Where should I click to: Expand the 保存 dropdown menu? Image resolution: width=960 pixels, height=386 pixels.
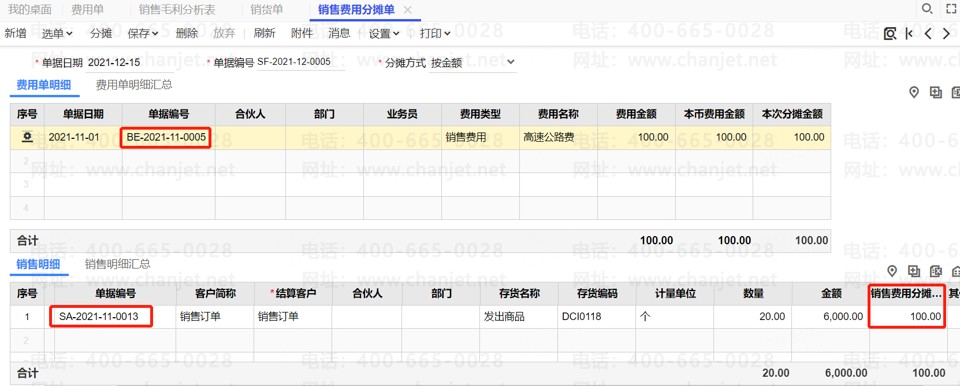tap(143, 34)
